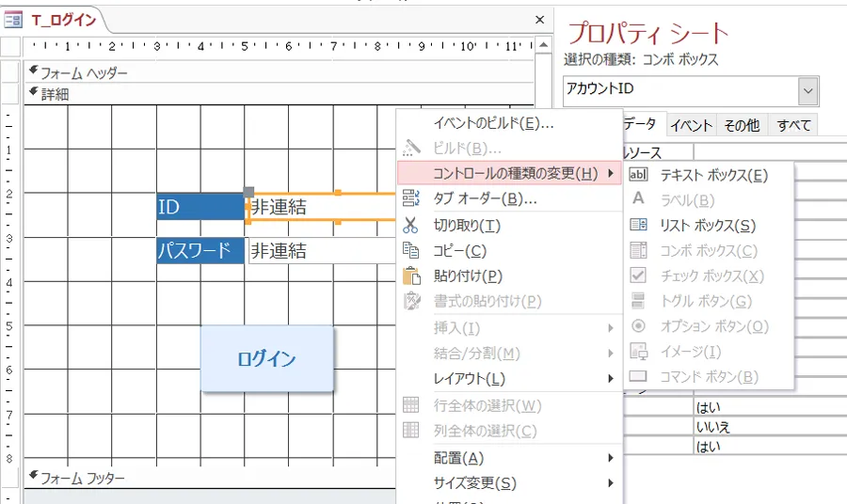Click the tab order icon beside タブ オーダー

(x=410, y=199)
